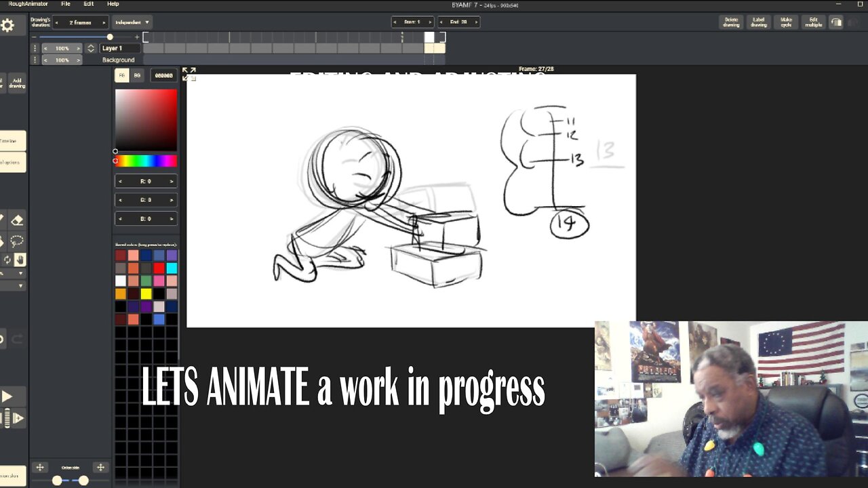This screenshot has width=868, height=488.
Task: Open the Edit menu
Action: (89, 4)
